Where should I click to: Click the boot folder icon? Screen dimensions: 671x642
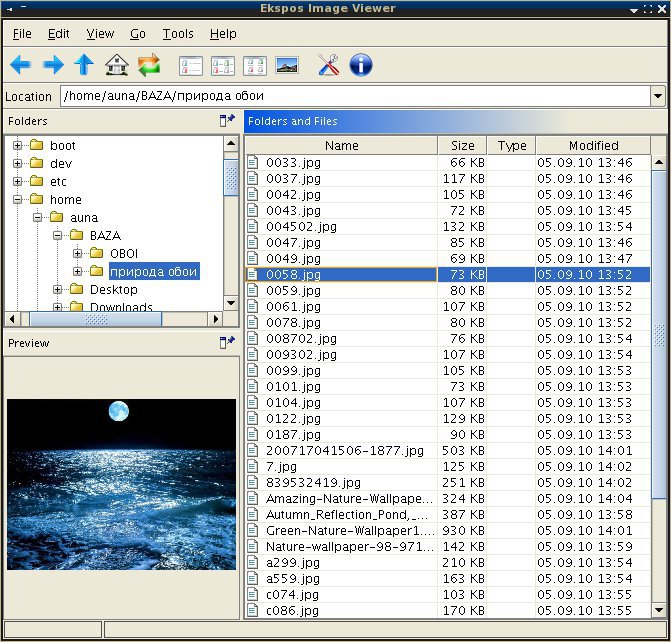click(x=36, y=145)
